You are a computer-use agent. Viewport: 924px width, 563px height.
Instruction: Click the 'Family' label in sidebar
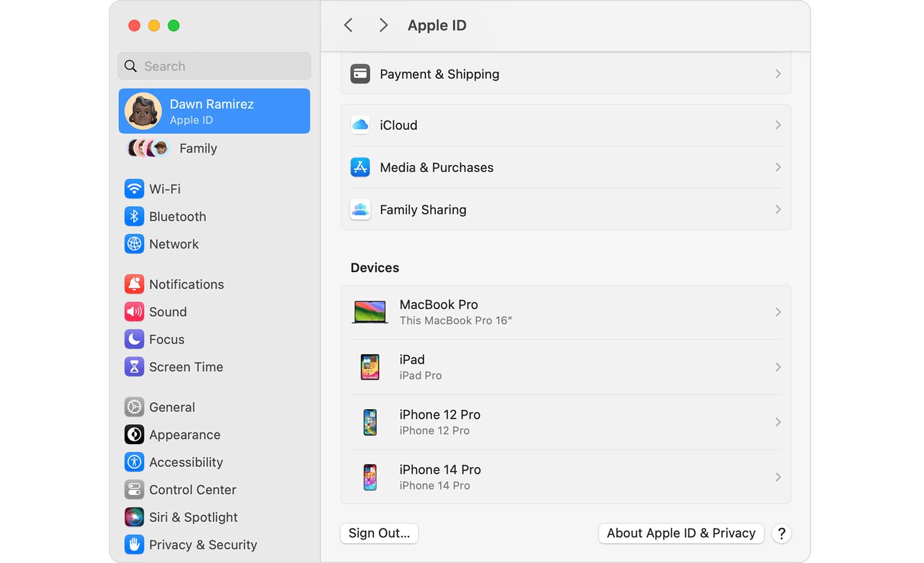tap(198, 149)
